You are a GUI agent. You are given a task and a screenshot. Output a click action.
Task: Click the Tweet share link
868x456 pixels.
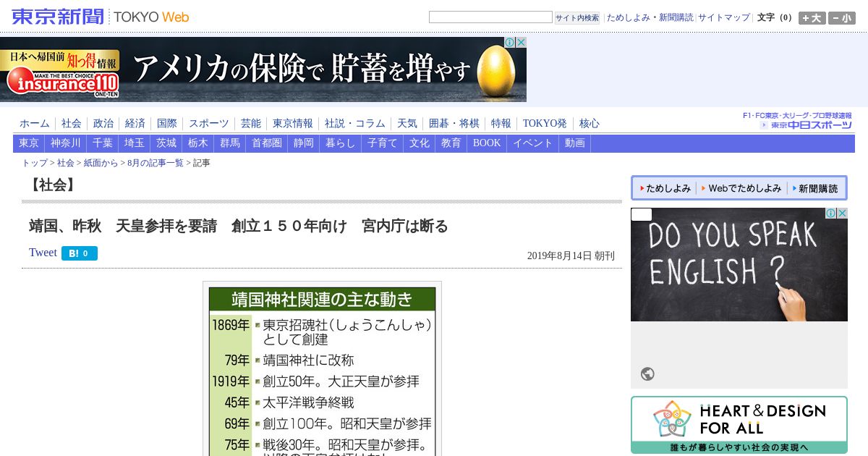(43, 253)
